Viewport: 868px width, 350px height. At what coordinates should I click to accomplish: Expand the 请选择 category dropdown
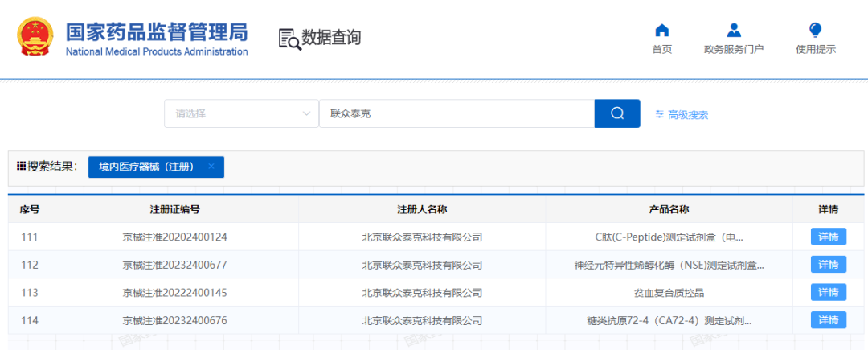click(x=305, y=113)
